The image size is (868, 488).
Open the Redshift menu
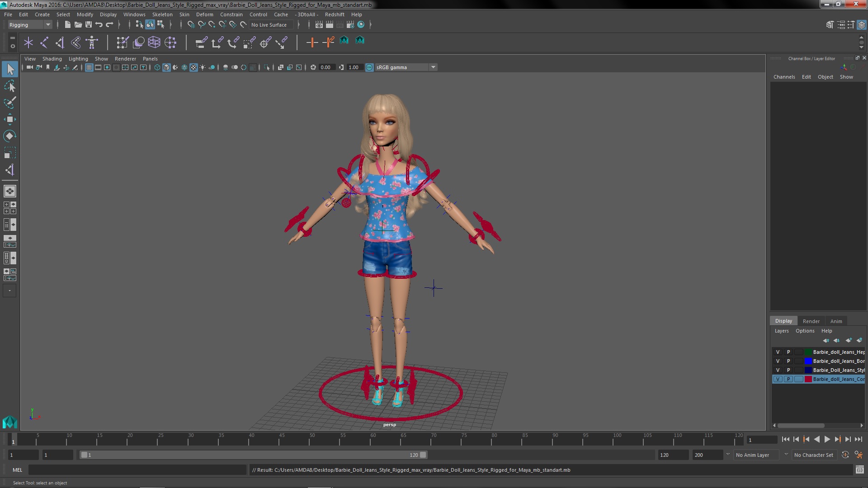[335, 14]
